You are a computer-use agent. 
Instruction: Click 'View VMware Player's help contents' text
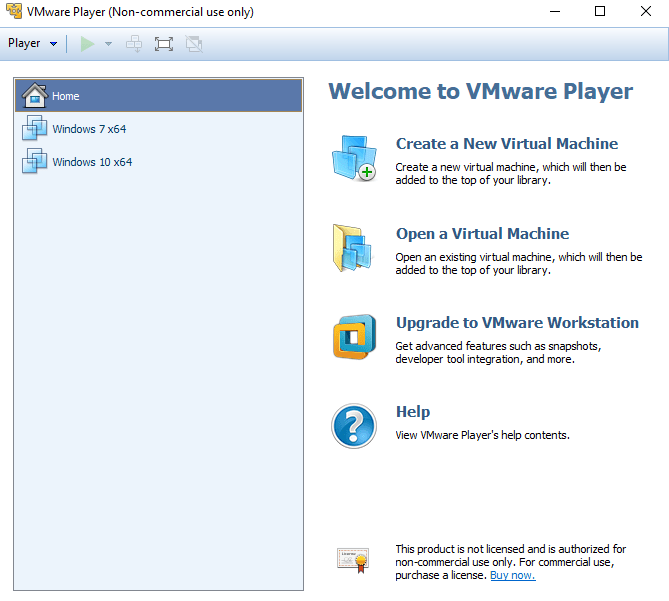pos(483,436)
